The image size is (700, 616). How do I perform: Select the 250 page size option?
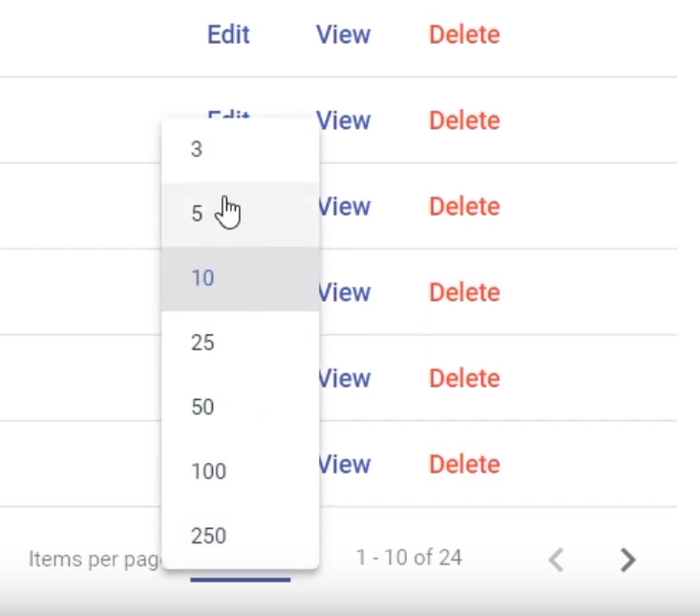tap(241, 536)
